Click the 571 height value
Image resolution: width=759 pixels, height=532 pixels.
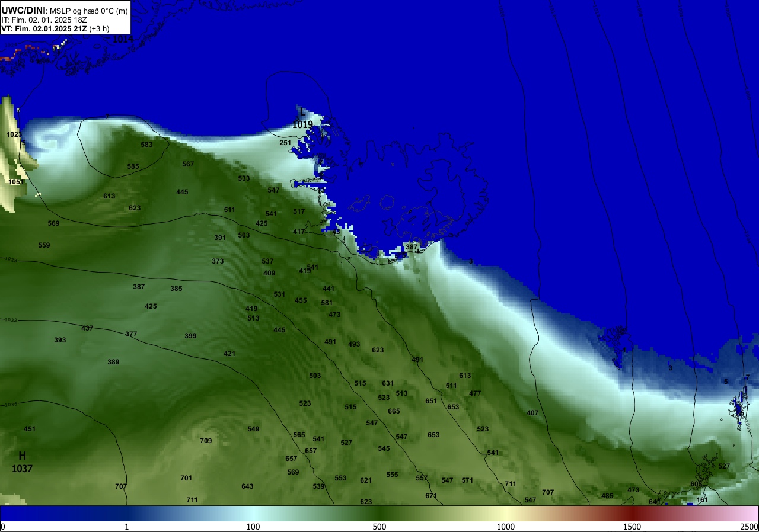(x=467, y=480)
